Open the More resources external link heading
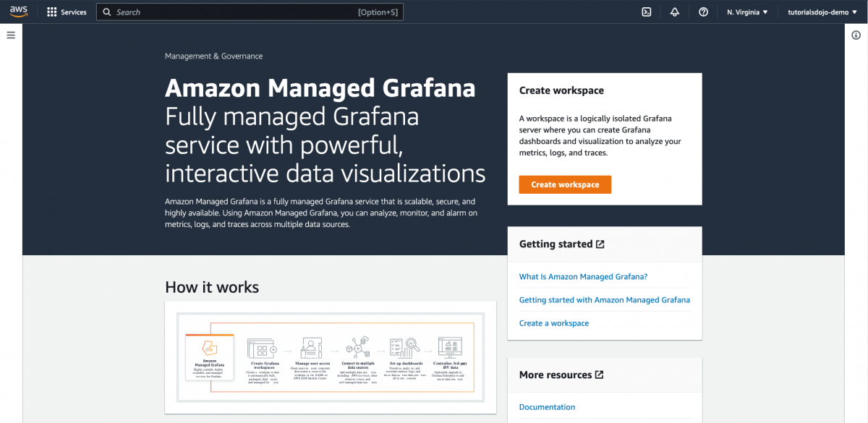 [x=561, y=375]
